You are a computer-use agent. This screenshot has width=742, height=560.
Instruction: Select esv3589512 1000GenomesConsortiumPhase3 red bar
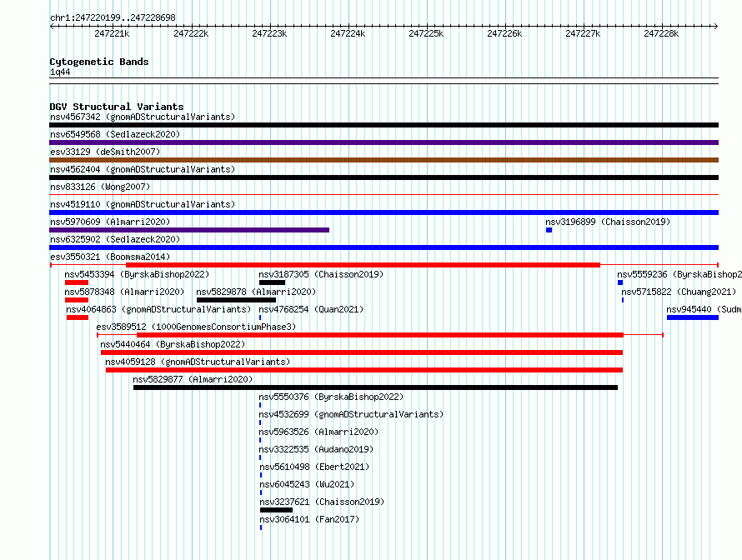[x=380, y=335]
